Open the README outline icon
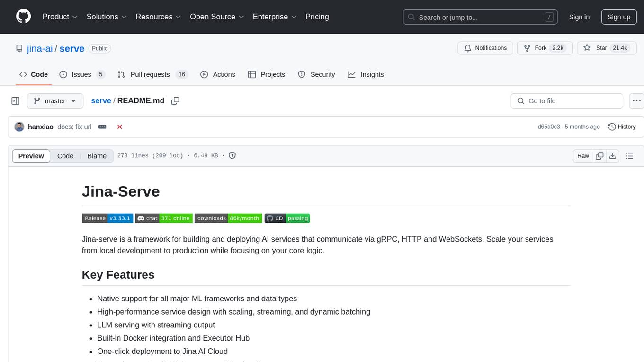This screenshot has height=362, width=644. pos(630,156)
